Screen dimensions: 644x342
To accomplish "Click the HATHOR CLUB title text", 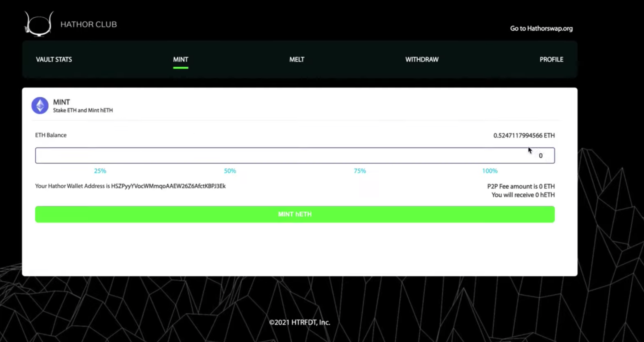I will click(88, 25).
